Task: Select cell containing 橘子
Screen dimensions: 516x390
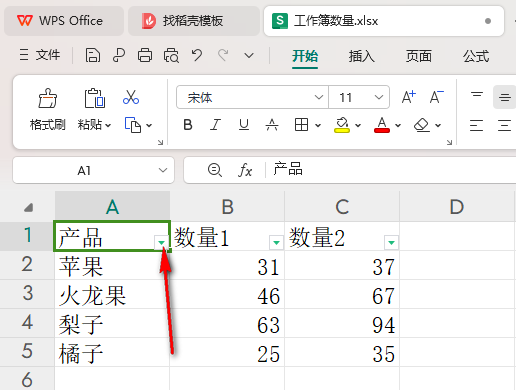Action: pos(112,352)
